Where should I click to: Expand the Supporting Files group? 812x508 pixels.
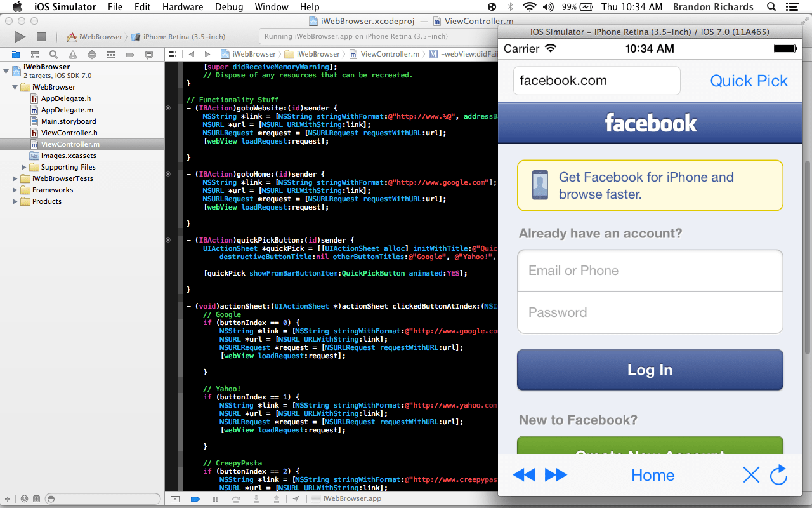click(24, 167)
